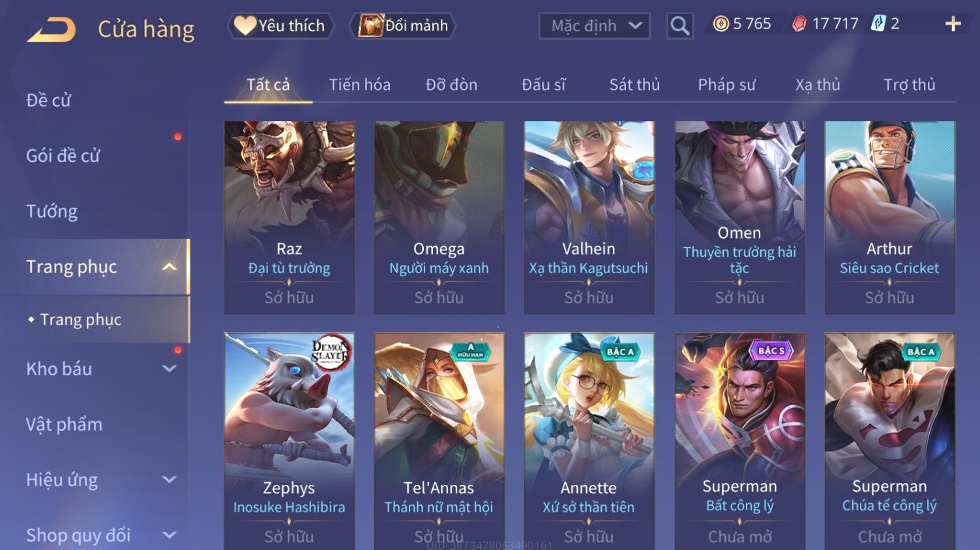Open the Mặc định sort dropdown
This screenshot has height=550, width=980.
pos(595,26)
